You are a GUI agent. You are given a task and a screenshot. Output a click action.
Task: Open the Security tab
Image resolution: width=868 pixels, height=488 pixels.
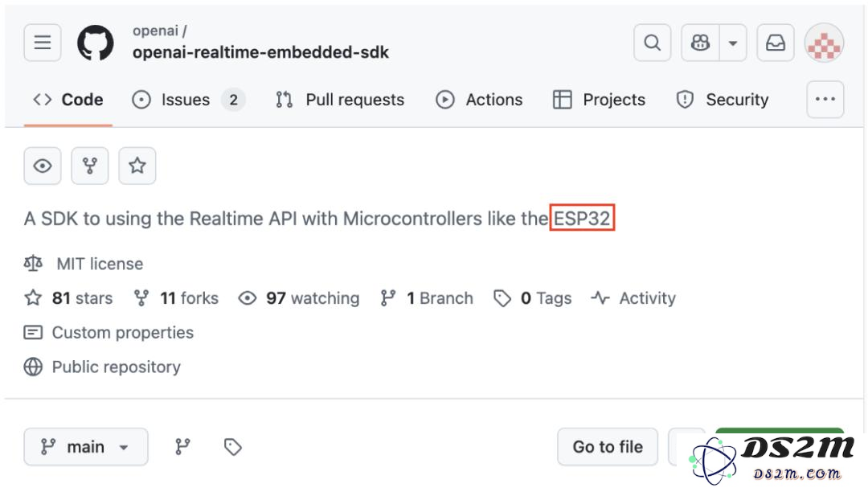point(723,100)
